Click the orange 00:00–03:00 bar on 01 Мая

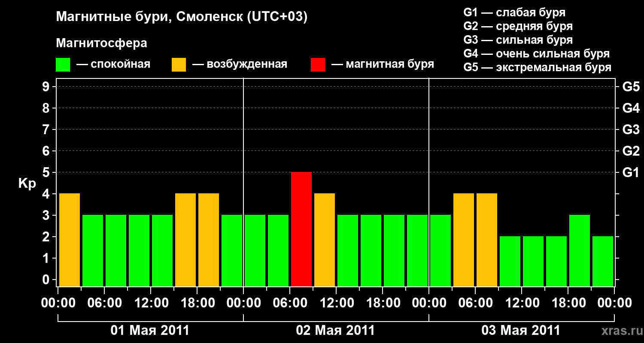click(70, 240)
